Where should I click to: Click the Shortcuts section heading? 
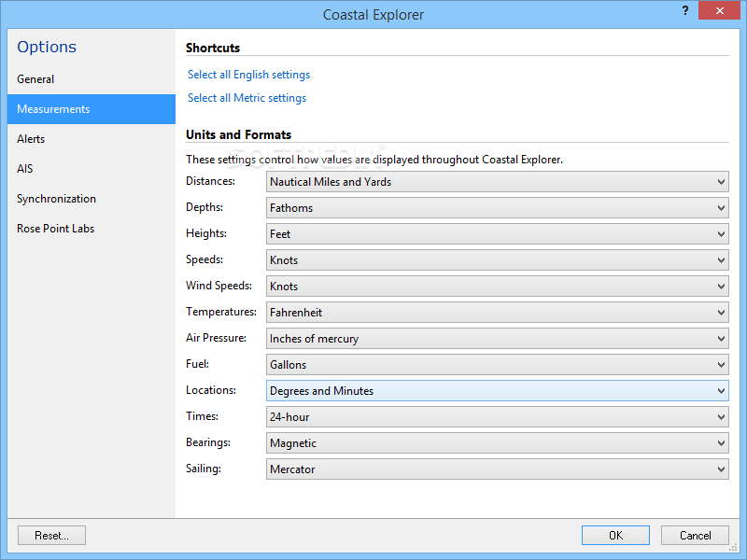(x=213, y=49)
